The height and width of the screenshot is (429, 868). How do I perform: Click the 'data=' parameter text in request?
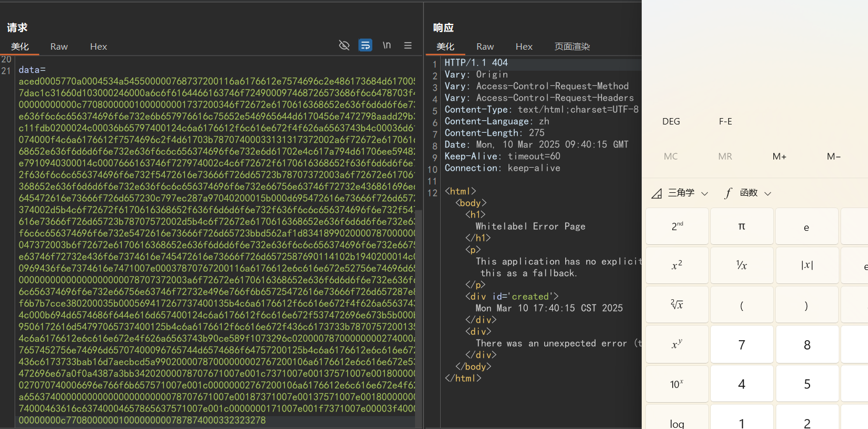pyautogui.click(x=32, y=70)
